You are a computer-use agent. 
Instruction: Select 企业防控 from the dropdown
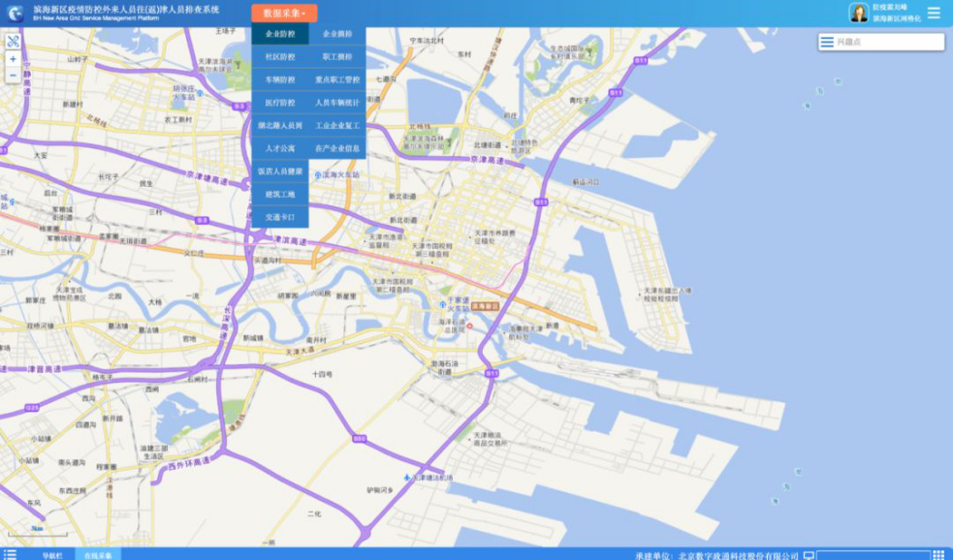click(x=280, y=35)
